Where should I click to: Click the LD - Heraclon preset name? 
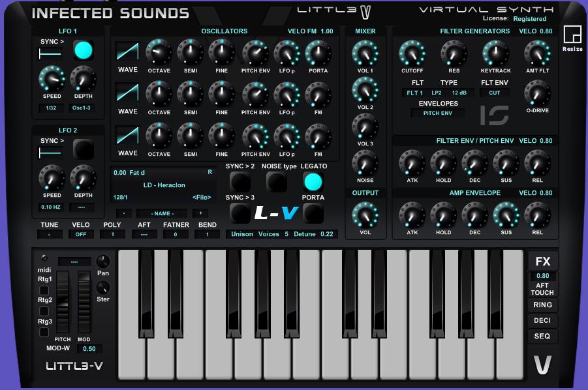click(164, 185)
